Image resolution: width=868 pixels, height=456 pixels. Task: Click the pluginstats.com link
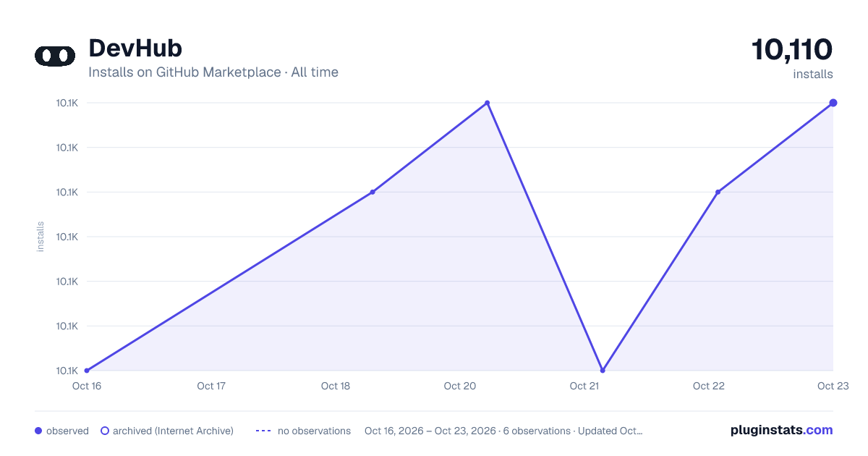tap(782, 430)
